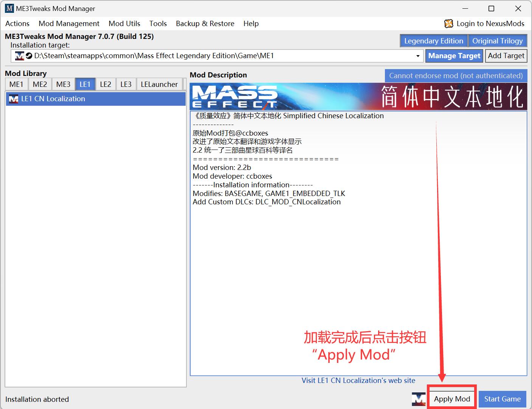Switch to the LE2 mod library tab
The image size is (532, 409).
coord(105,84)
